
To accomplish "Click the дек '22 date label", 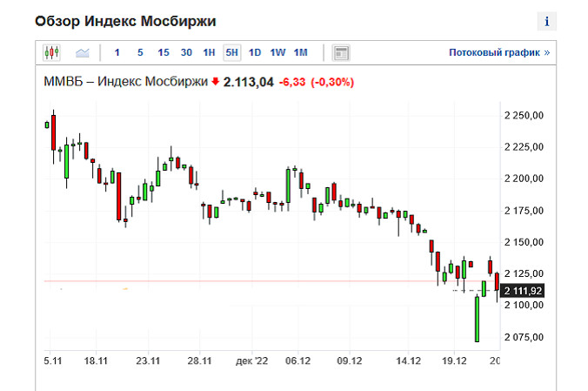I will point(252,361).
